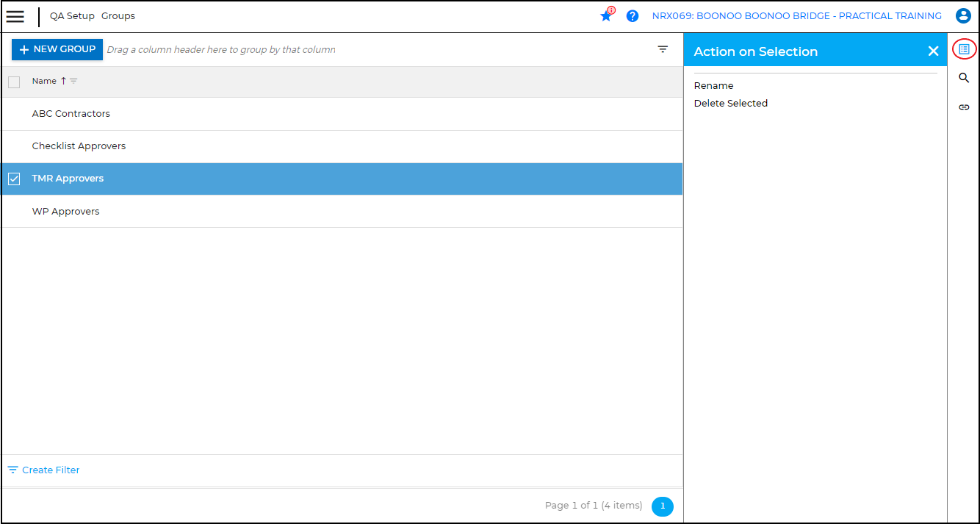
Task: Sort by the Name column header
Action: coord(44,82)
